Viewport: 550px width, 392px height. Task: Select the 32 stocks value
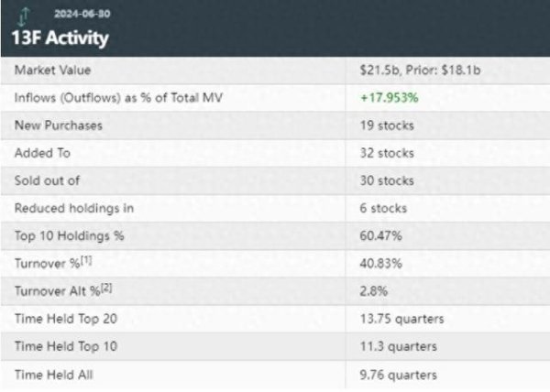coord(387,153)
